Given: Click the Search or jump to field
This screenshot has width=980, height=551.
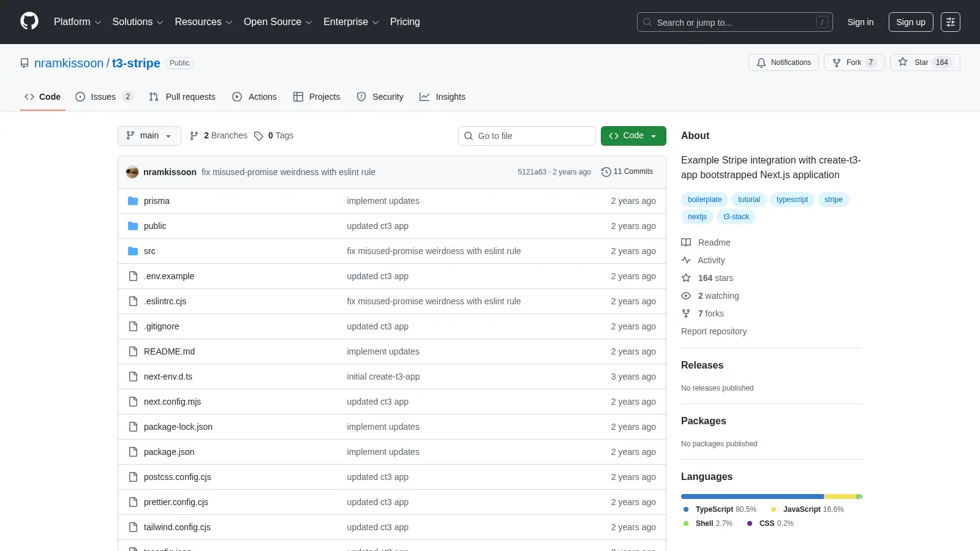Looking at the screenshot, I should (x=735, y=22).
